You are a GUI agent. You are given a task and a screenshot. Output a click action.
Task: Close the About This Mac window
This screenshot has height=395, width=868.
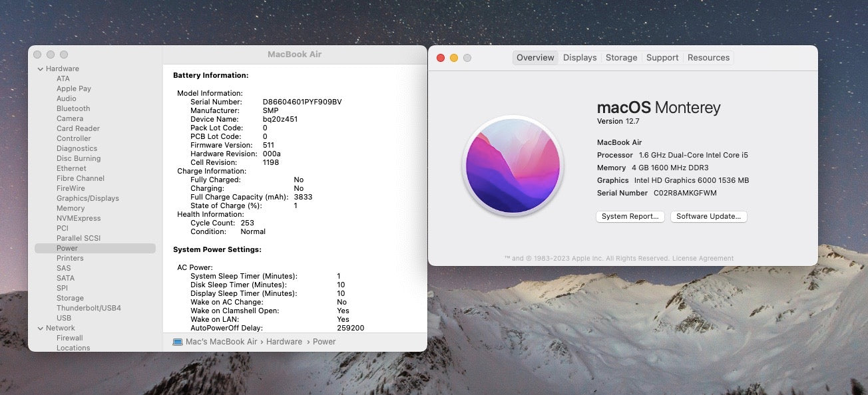(441, 58)
